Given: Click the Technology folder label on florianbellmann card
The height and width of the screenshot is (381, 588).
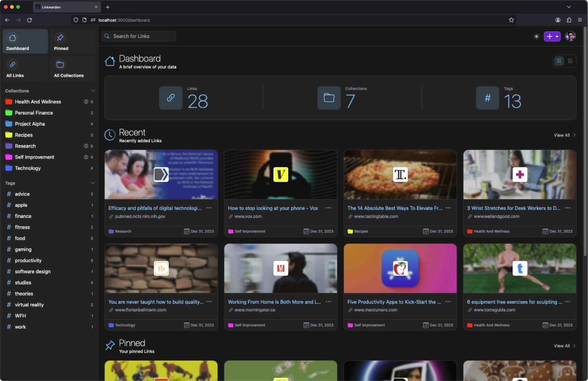Looking at the screenshot, I should (x=122, y=325).
